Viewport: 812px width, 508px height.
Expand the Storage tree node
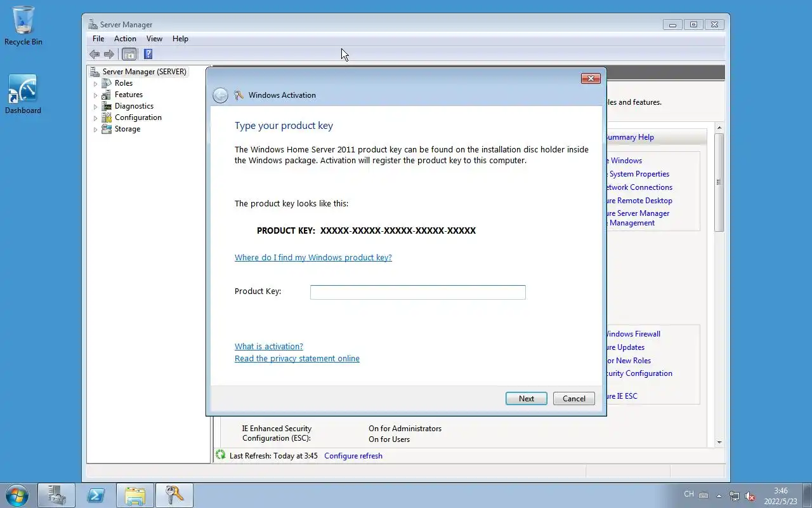[95, 130]
